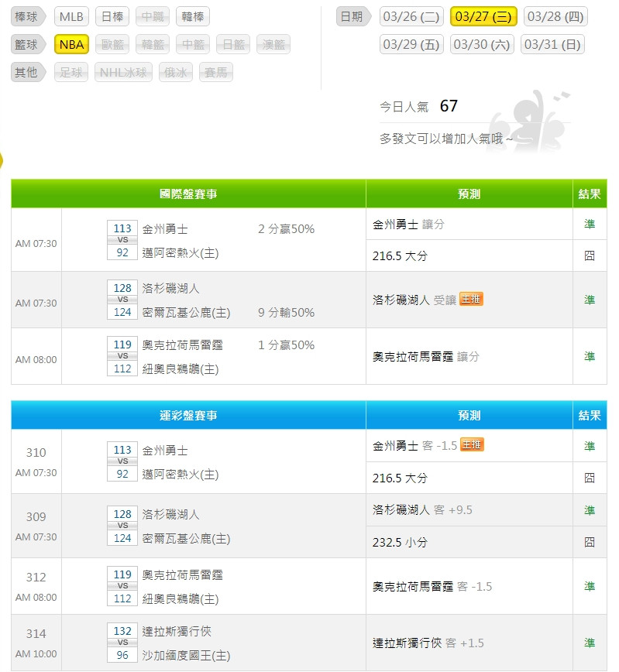Click the 澳籃 filter button

[273, 45]
